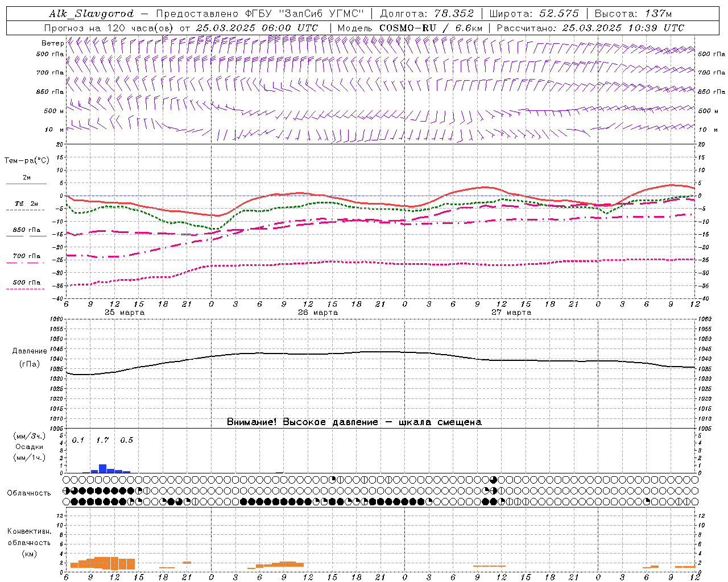Click the Alk_Slavgorod station title
This screenshot has height=582, width=728.
92,14
